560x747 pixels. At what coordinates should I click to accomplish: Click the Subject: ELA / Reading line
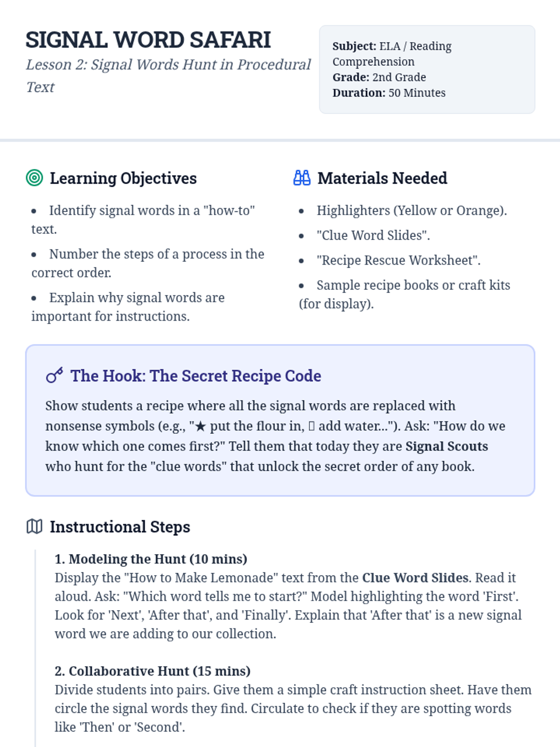[x=392, y=54]
